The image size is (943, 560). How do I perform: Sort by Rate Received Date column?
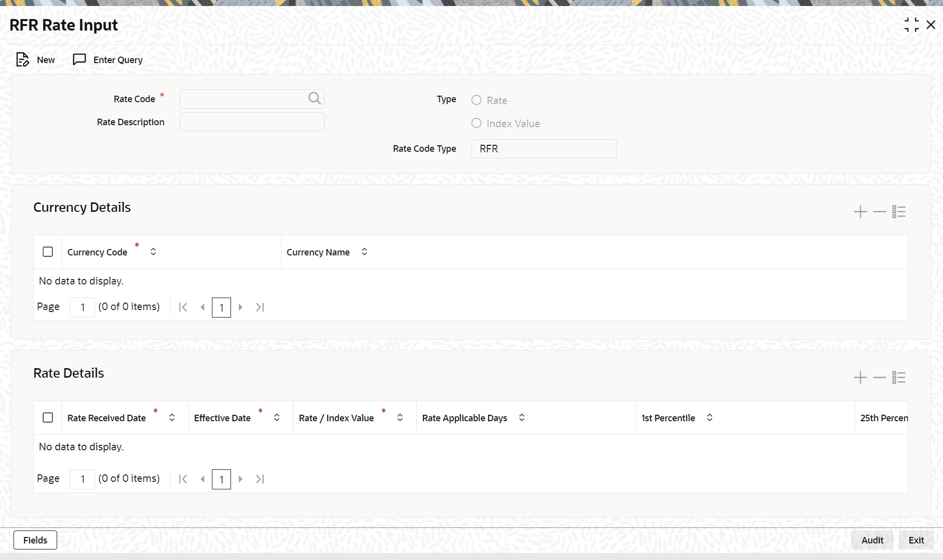[172, 417]
